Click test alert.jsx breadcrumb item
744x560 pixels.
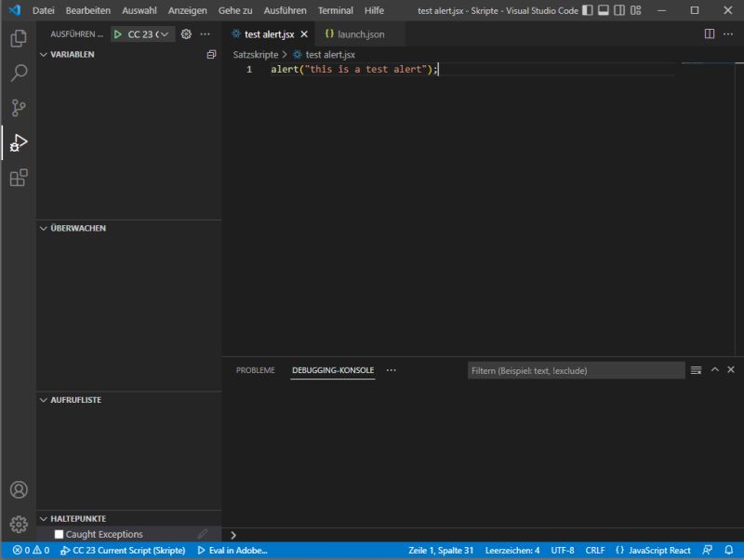[330, 55]
